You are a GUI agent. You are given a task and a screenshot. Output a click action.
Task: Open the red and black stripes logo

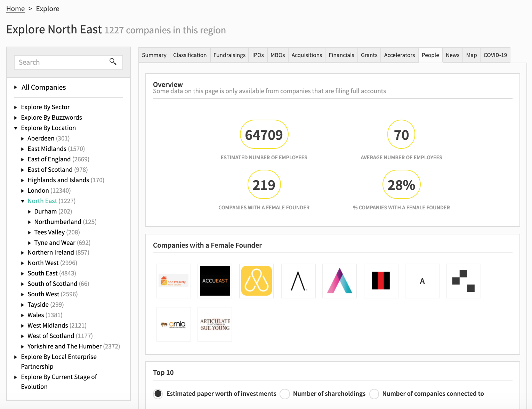click(x=381, y=281)
